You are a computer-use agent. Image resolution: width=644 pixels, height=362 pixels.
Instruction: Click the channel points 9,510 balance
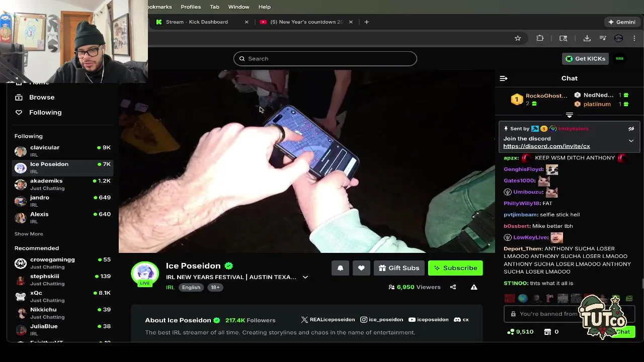click(520, 332)
